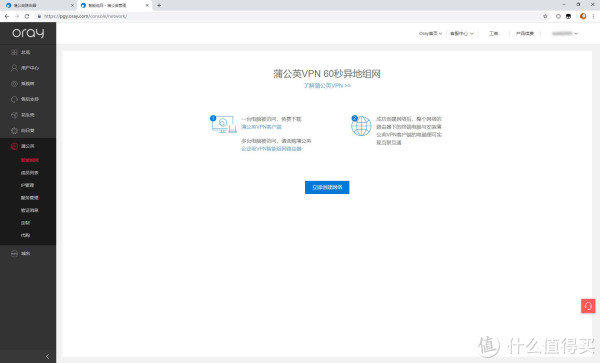Bookmark this page with the star icon
600x363 pixels.
tap(545, 16)
